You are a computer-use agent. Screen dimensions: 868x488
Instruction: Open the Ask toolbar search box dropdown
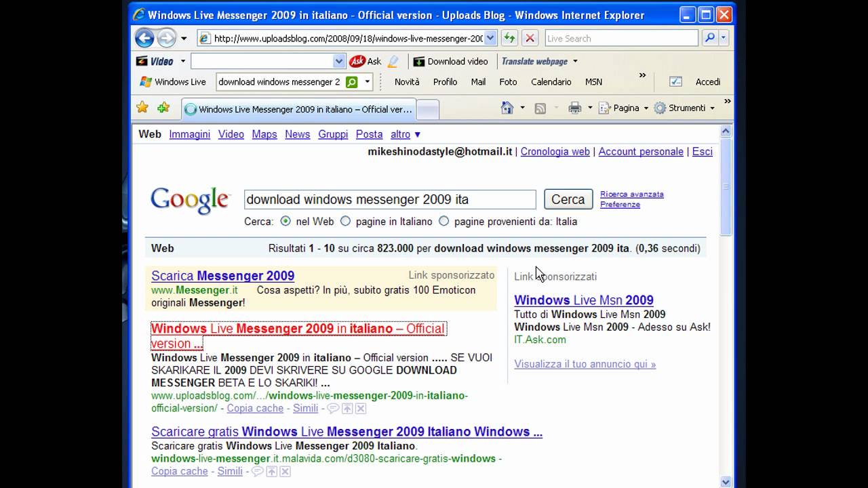coord(339,61)
